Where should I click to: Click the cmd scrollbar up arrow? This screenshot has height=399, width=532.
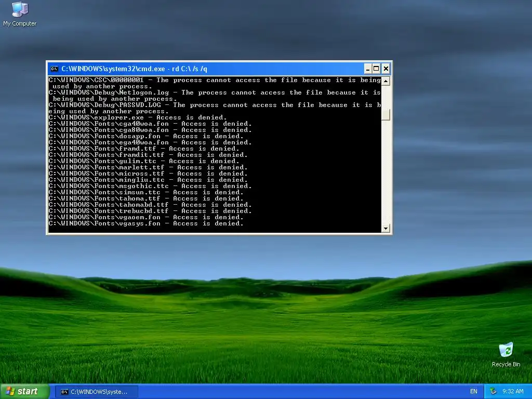pyautogui.click(x=385, y=81)
